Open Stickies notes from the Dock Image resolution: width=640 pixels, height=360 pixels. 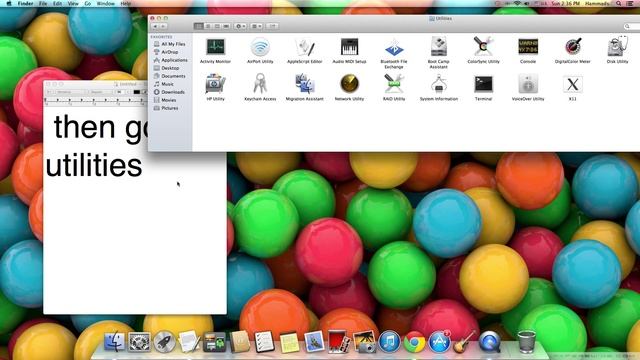(289, 342)
